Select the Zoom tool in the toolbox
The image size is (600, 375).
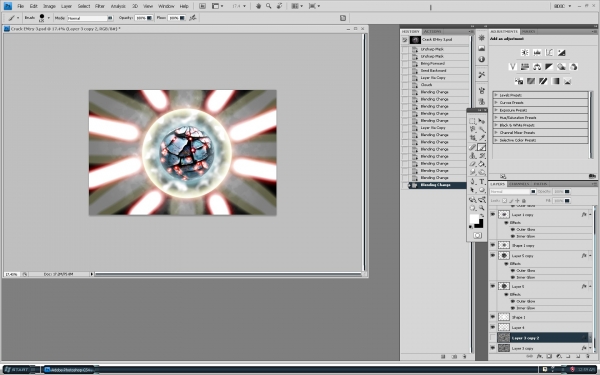coord(482,207)
